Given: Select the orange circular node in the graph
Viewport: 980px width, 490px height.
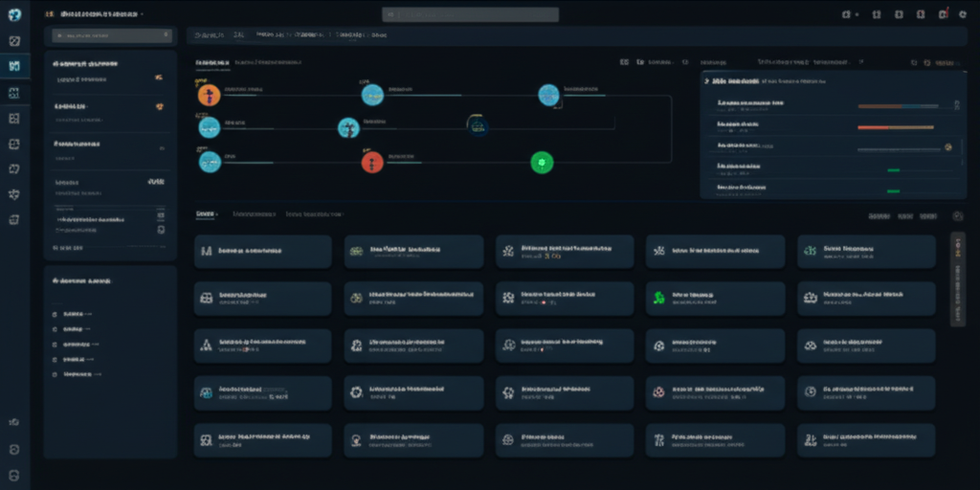Looking at the screenshot, I should pyautogui.click(x=209, y=95).
